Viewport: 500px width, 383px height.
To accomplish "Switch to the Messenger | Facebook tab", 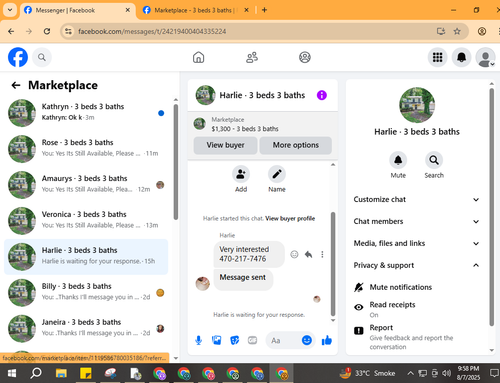I will tap(77, 10).
